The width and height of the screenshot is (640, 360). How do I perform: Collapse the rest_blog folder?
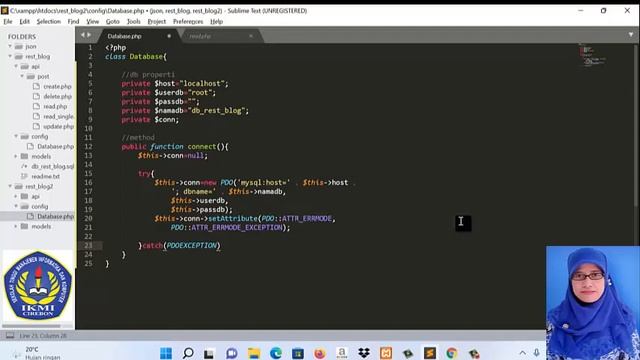tap(10, 56)
